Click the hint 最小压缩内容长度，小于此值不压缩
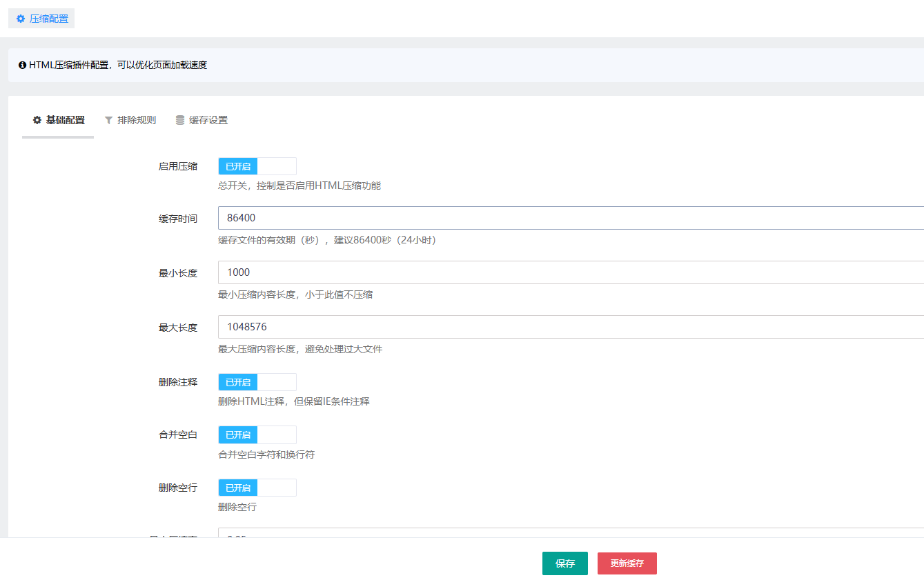 pos(295,294)
